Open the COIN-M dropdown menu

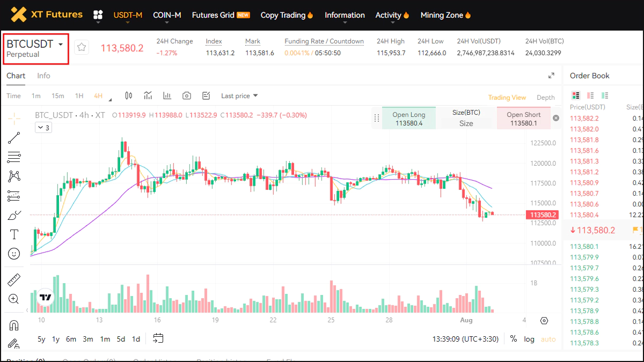[167, 15]
